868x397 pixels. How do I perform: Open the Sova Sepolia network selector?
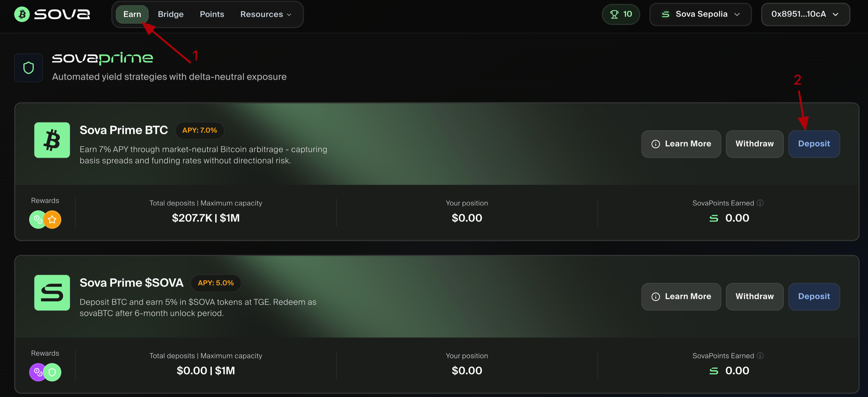tap(700, 14)
